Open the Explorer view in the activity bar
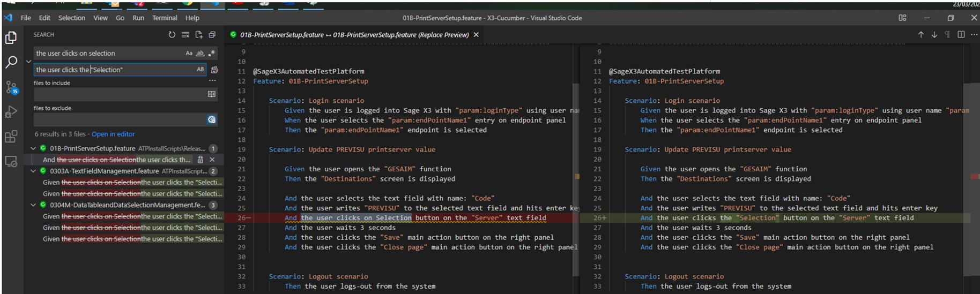This screenshot has width=980, height=294. (x=11, y=38)
